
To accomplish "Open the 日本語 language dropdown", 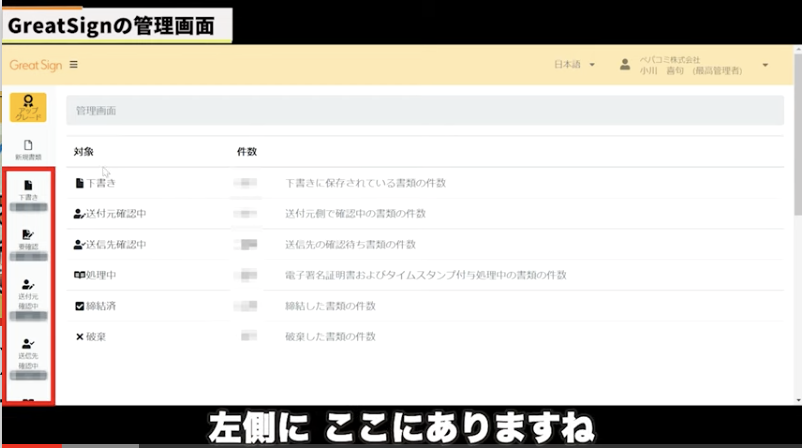I will point(574,65).
